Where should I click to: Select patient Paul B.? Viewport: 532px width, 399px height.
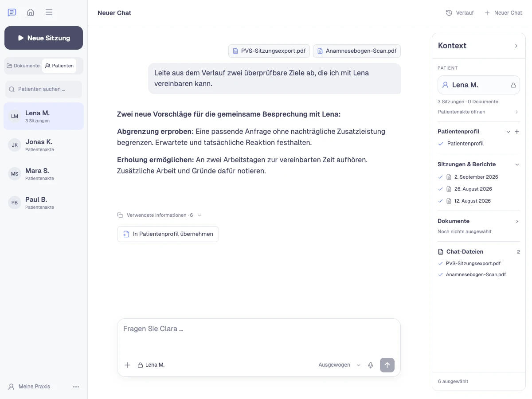(x=43, y=203)
